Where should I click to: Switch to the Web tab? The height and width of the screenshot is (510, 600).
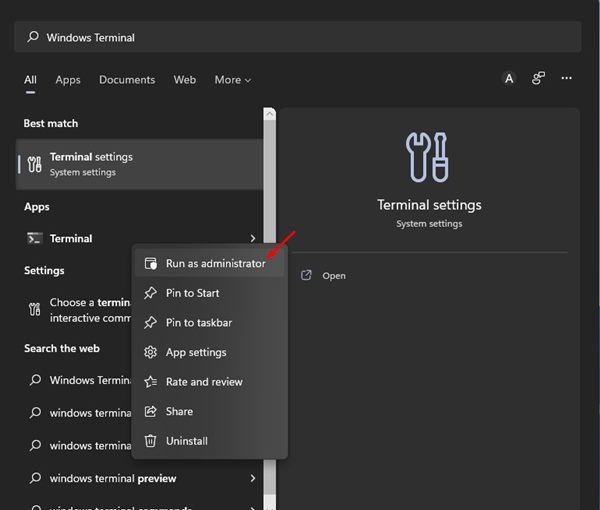tap(184, 80)
